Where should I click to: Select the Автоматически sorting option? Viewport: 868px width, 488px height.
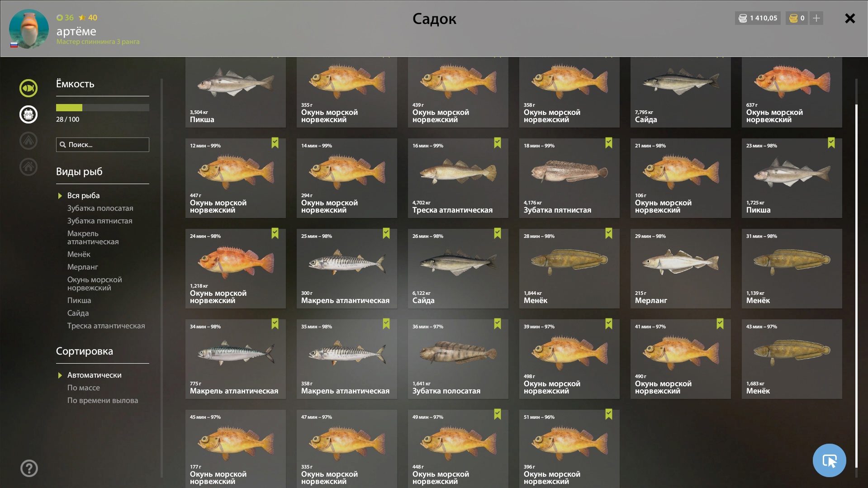pyautogui.click(x=94, y=375)
